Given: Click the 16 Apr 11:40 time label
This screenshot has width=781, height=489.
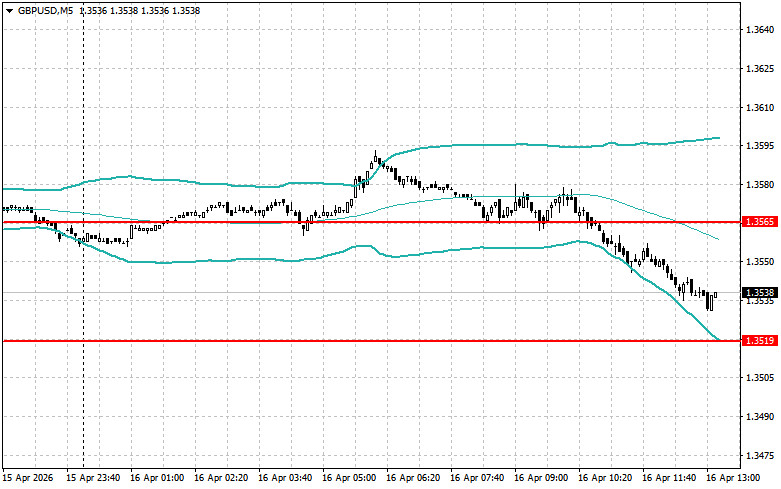Looking at the screenshot, I should tap(669, 478).
